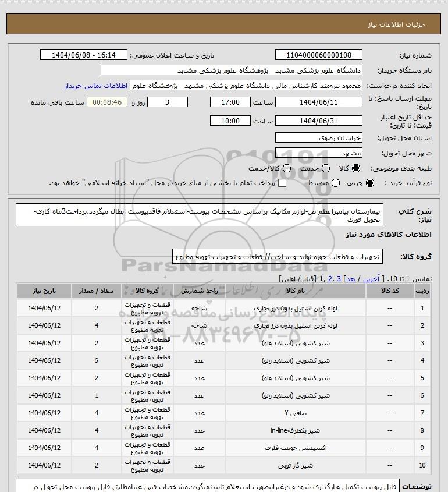Click the شماره نیاز field 1104000060000108
This screenshot has width=448, height=492.
point(318,55)
